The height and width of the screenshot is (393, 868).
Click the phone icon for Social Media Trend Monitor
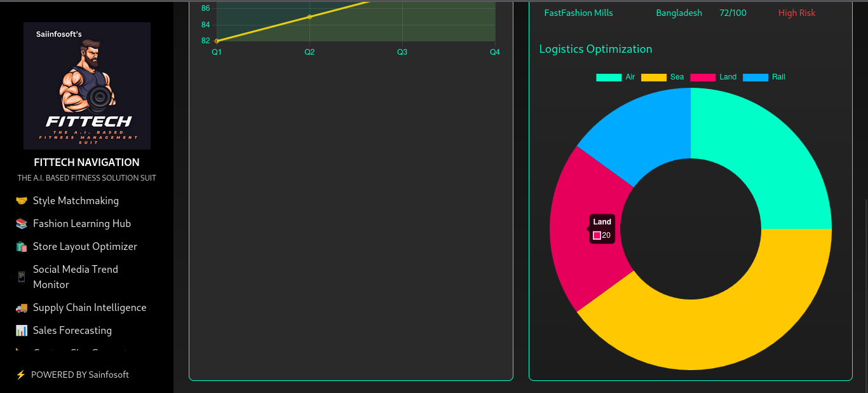click(x=22, y=277)
